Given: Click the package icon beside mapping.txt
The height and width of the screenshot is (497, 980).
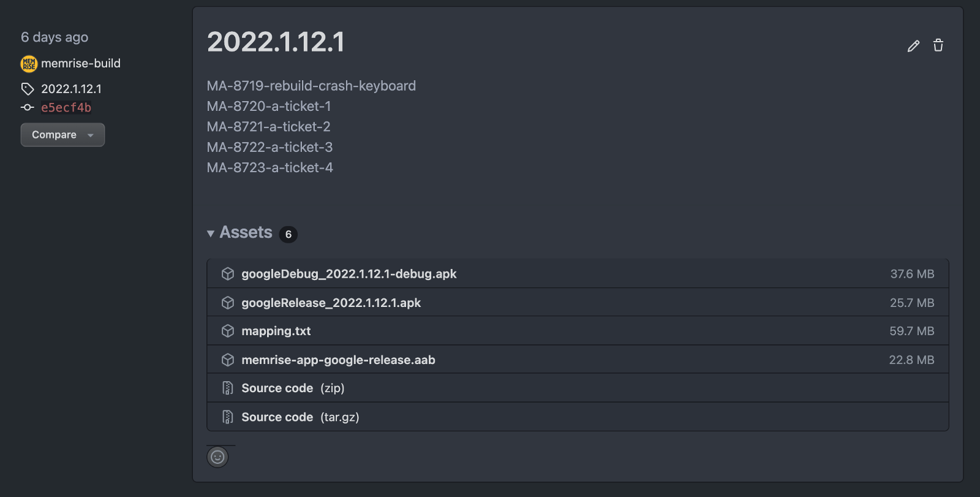Looking at the screenshot, I should pyautogui.click(x=227, y=331).
